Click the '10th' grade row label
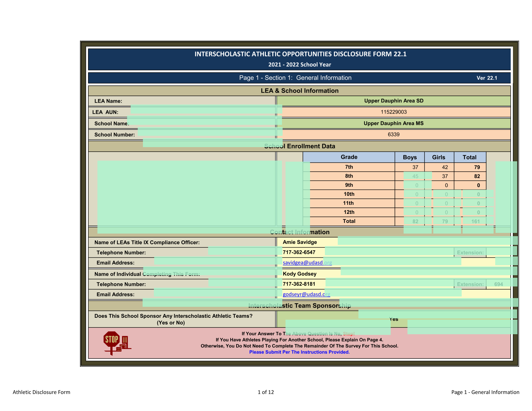This screenshot has height=411, width=532. [349, 194]
